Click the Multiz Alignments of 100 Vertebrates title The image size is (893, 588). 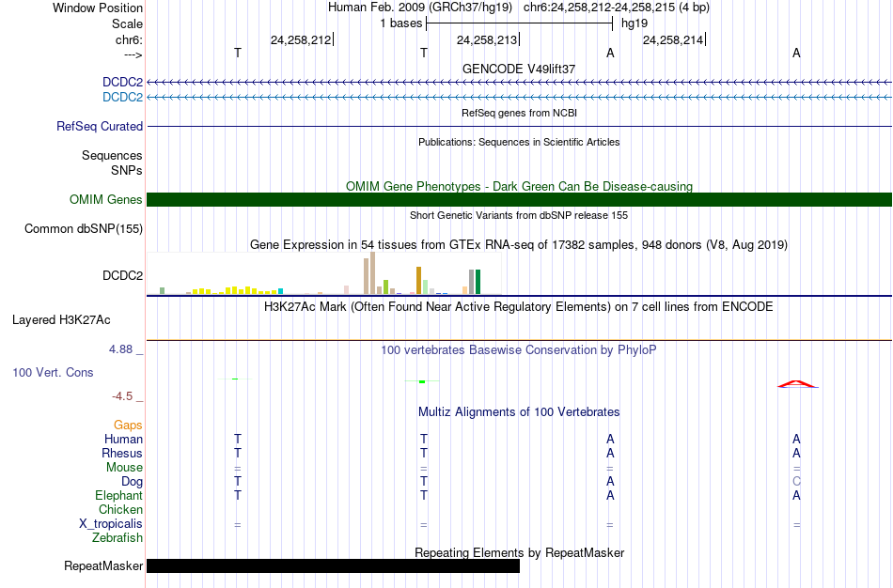[519, 411]
